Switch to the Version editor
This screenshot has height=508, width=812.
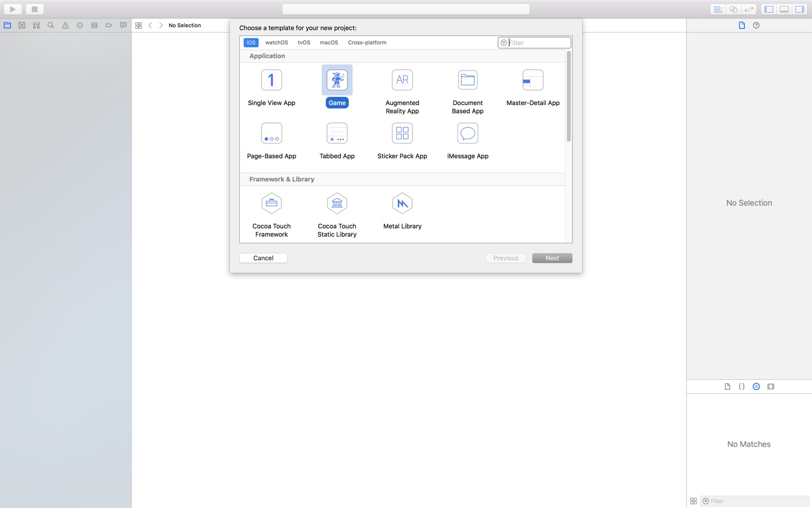749,9
